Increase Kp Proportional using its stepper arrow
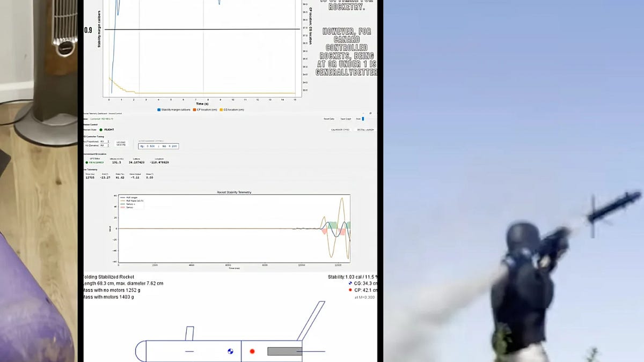644x362 pixels. click(107, 141)
